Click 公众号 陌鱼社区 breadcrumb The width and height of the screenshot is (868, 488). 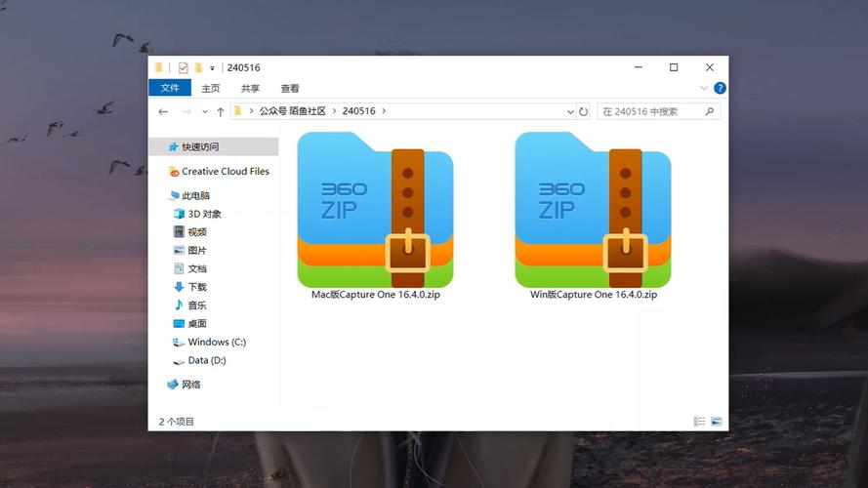(292, 111)
